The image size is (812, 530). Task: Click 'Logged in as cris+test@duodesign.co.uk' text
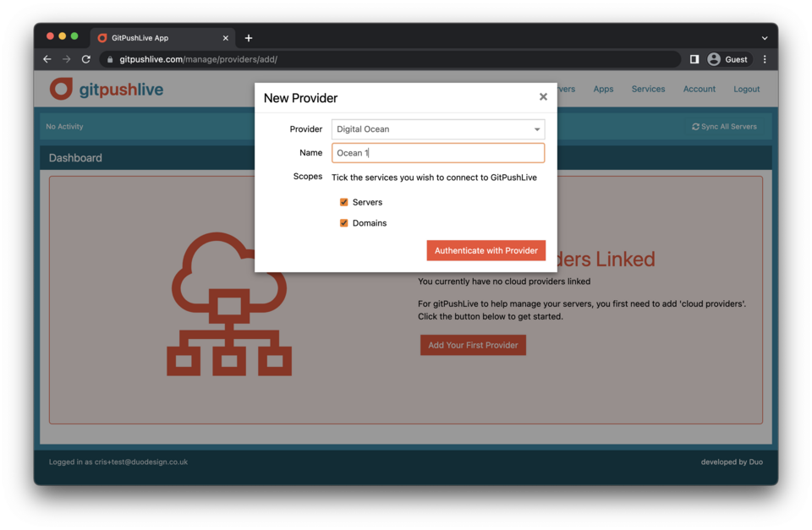[x=118, y=462]
